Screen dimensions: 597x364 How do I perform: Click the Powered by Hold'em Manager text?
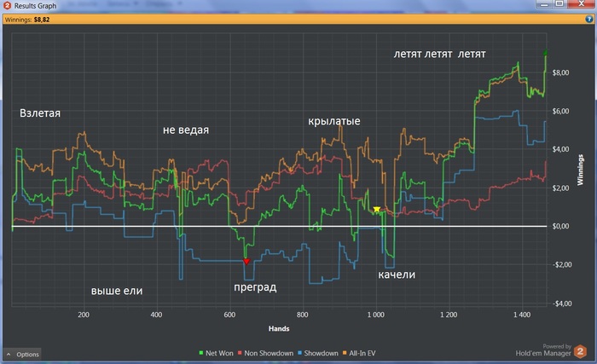[x=544, y=350]
